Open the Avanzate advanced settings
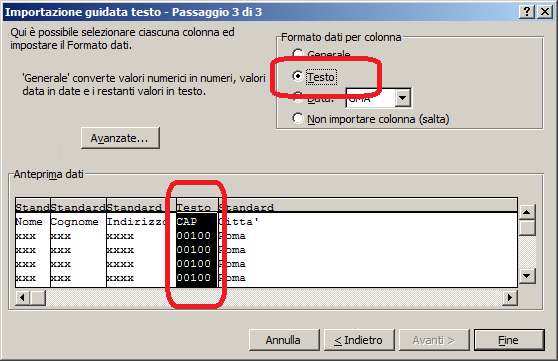The image size is (558, 361). point(120,138)
